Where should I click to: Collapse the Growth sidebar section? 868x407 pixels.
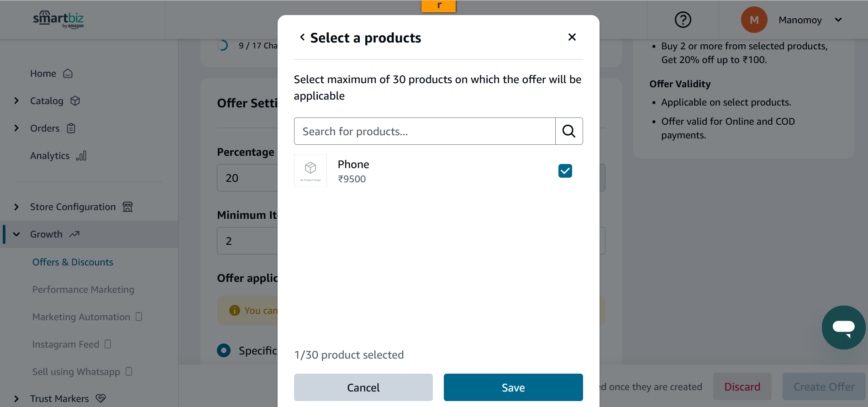tap(16, 234)
